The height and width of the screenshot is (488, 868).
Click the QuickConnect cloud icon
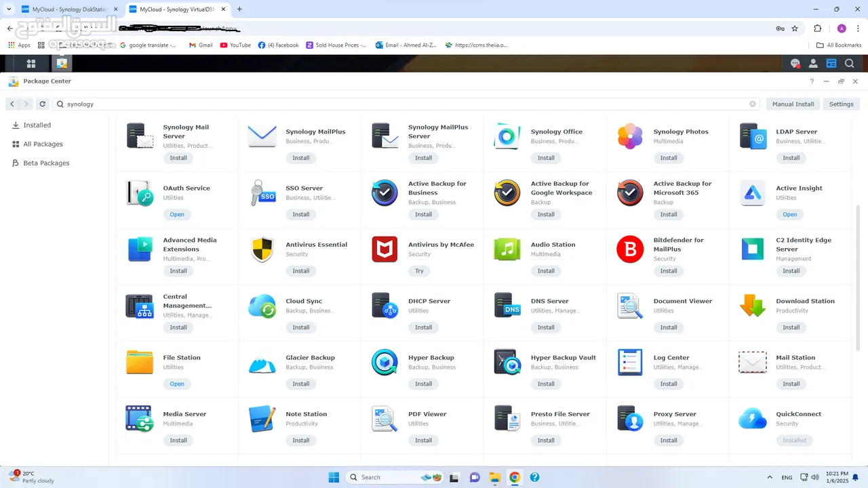(753, 418)
